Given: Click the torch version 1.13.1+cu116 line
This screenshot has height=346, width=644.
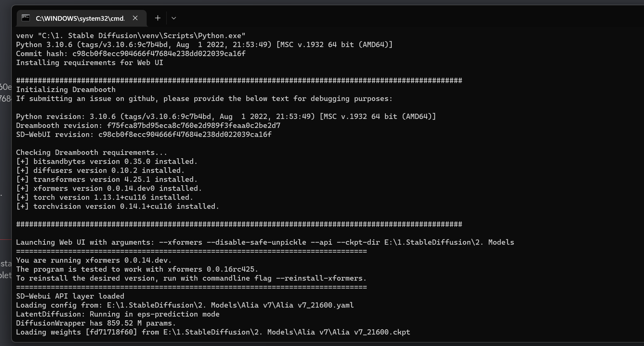Looking at the screenshot, I should pyautogui.click(x=105, y=197).
